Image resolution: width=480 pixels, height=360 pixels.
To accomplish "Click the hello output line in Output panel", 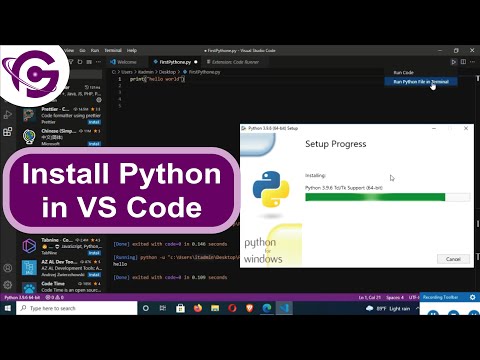I will tap(120, 264).
